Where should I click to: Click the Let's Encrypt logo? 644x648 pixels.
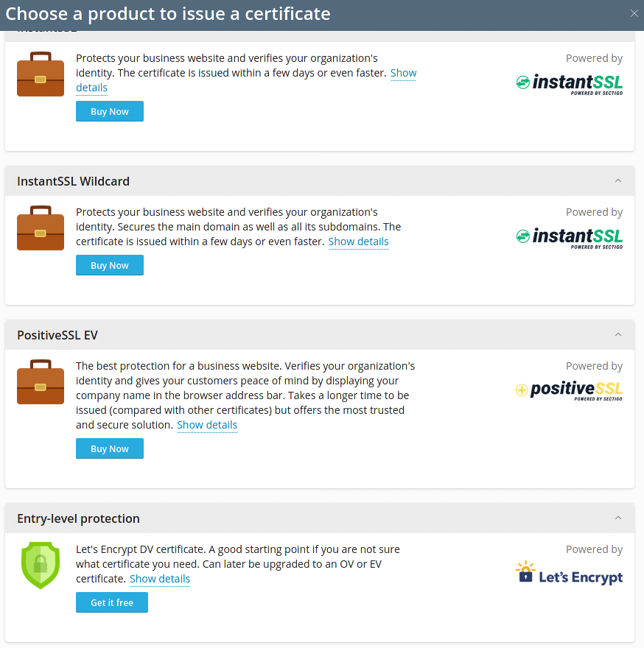(569, 573)
